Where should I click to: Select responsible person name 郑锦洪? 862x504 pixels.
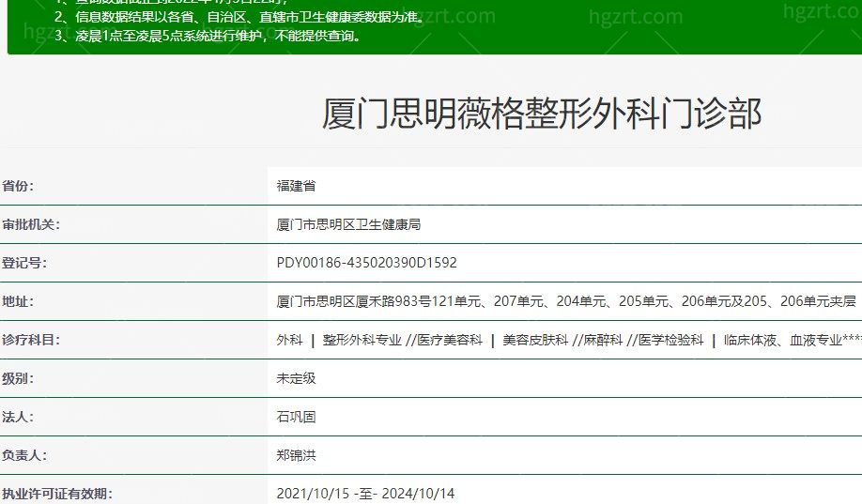click(297, 455)
